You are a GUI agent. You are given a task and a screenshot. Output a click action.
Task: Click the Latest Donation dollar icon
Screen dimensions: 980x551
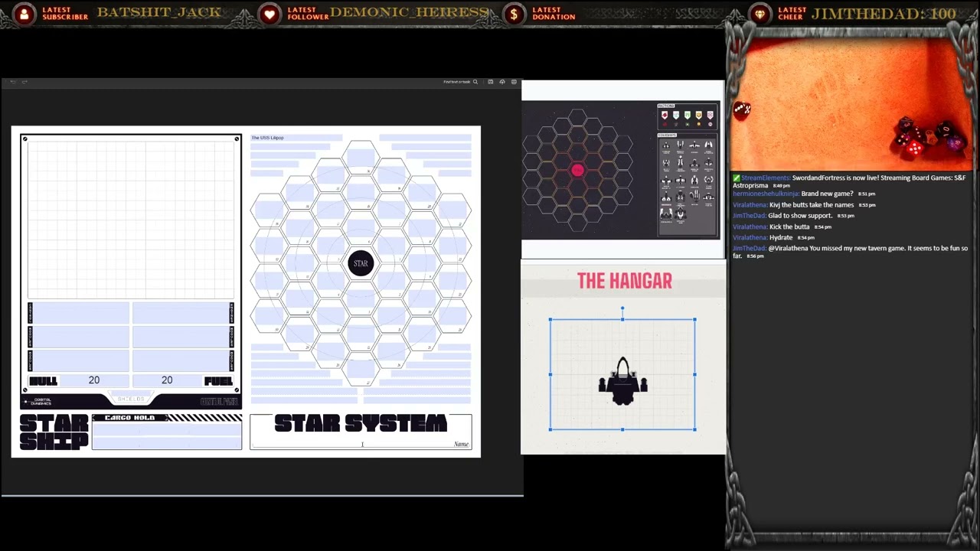click(x=514, y=14)
